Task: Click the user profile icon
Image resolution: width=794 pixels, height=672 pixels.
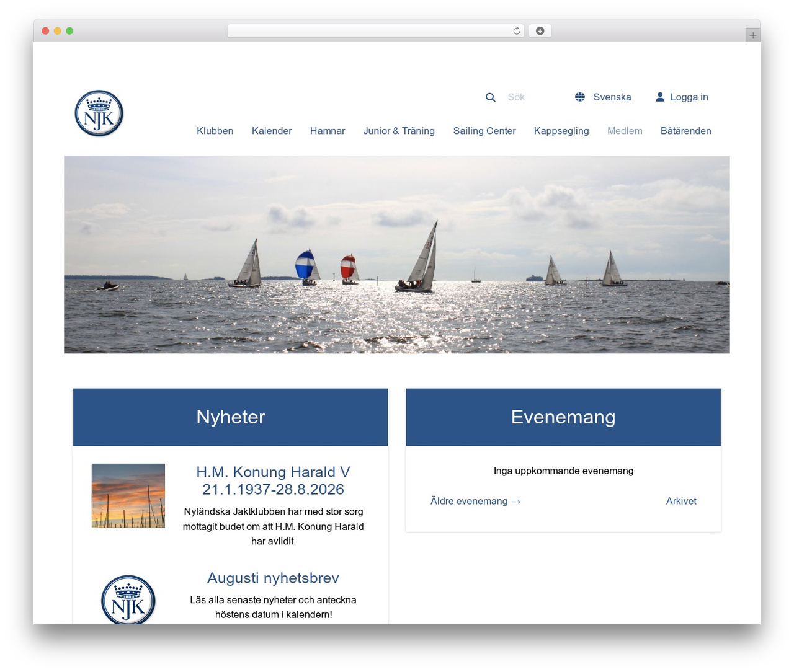Action: coord(660,97)
